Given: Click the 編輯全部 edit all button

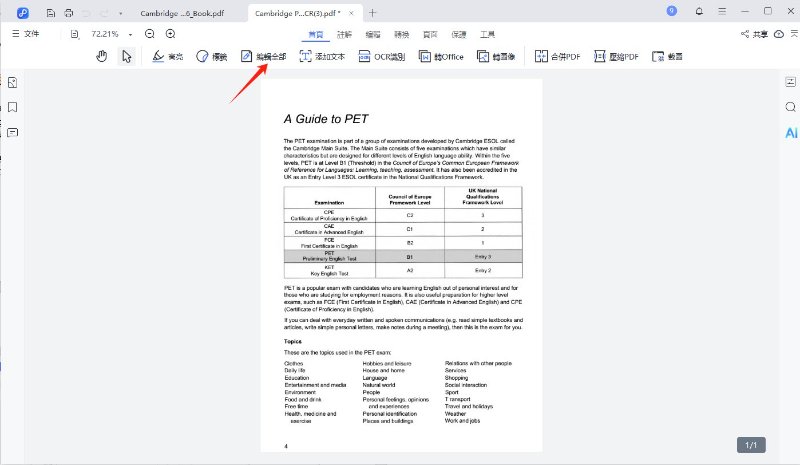Looking at the screenshot, I should [x=264, y=56].
